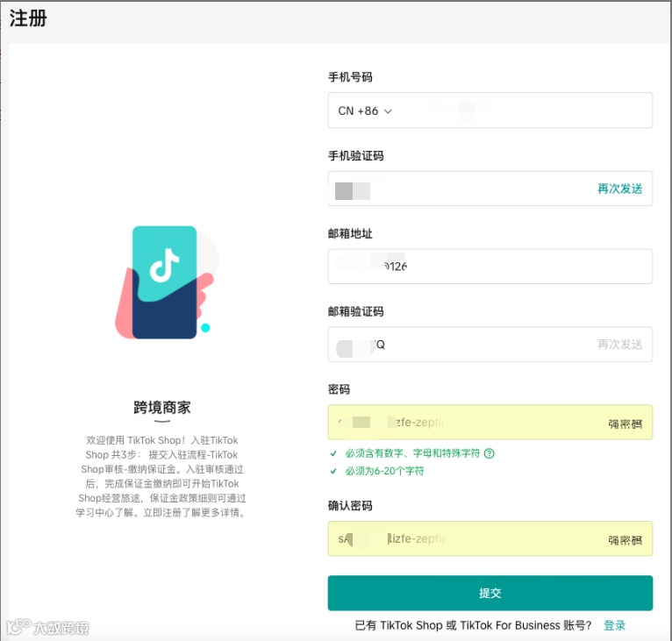672x641 pixels.
Task: Click the greyed resend link in email code field
Action: pyautogui.click(x=619, y=344)
